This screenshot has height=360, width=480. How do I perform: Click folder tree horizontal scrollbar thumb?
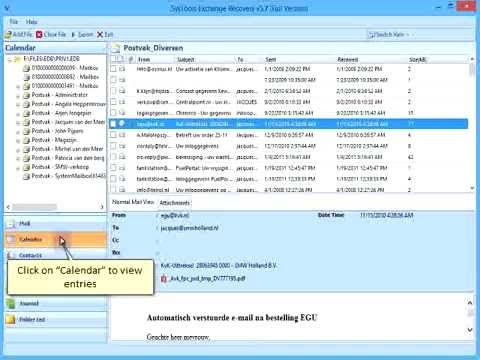point(34,207)
